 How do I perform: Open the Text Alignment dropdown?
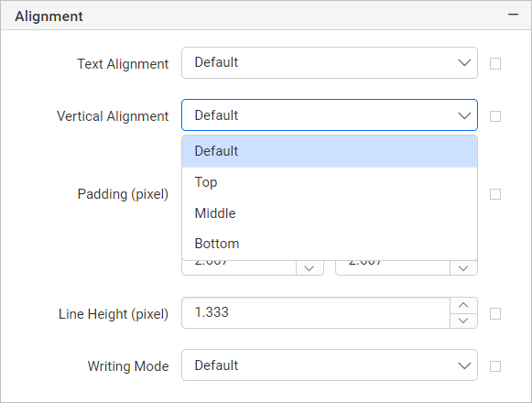(x=330, y=63)
